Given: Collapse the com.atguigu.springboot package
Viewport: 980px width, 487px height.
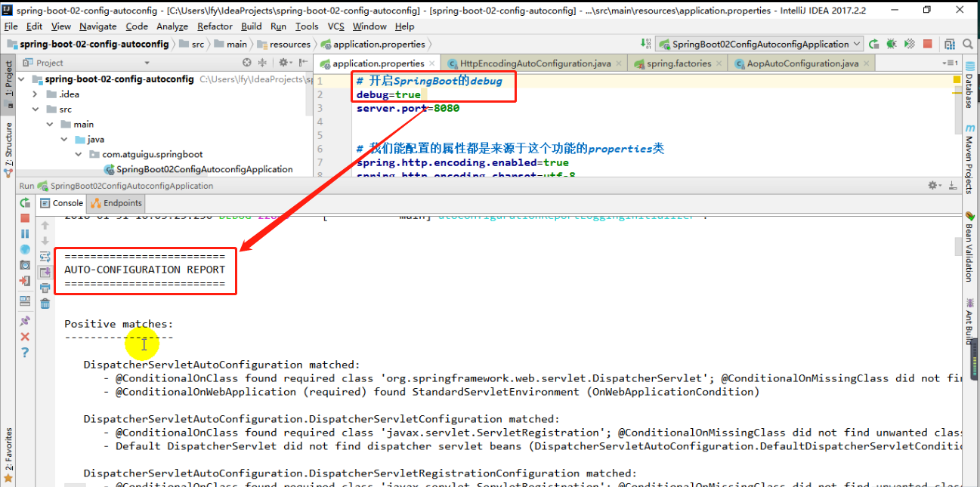Looking at the screenshot, I should [79, 155].
